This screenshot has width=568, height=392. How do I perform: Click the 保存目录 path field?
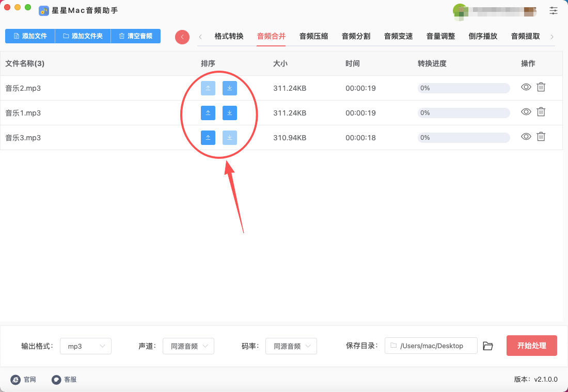point(431,346)
